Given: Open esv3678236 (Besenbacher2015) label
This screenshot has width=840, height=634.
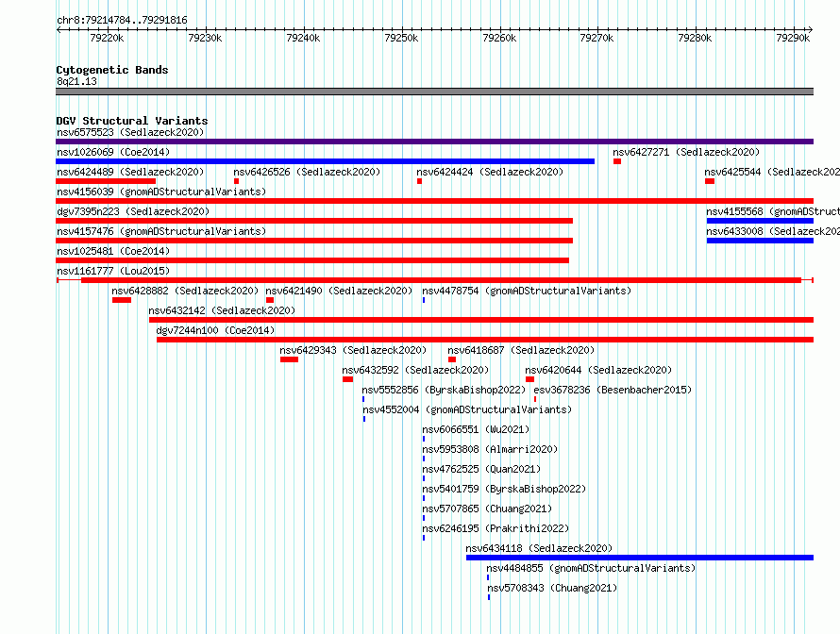Looking at the screenshot, I should pyautogui.click(x=613, y=390).
